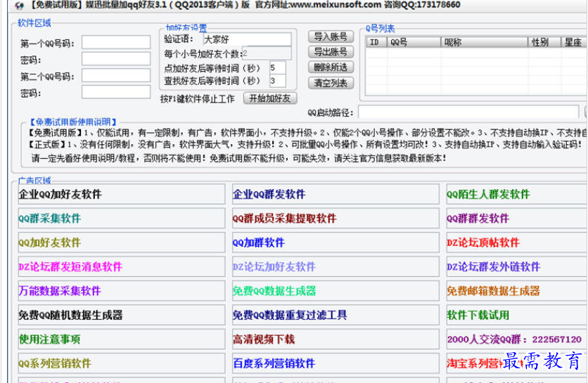
Task: Click the 导出账号 button
Action: tap(331, 52)
